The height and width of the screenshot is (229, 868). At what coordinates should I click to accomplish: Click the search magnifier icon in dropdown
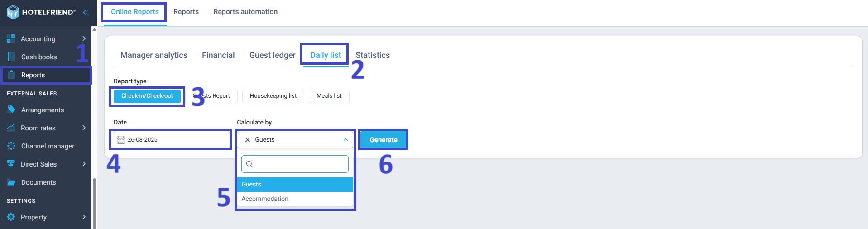pos(249,164)
